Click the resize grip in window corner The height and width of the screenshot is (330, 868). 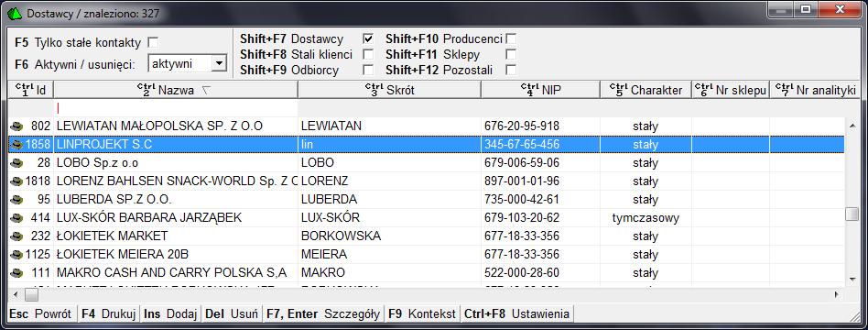coord(854,316)
